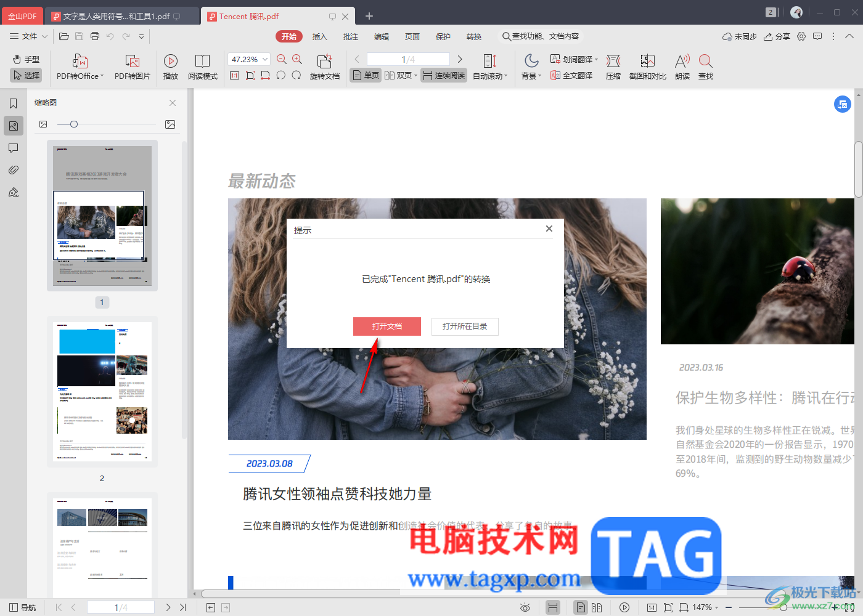Adjust the thumbnail size slider

[x=74, y=124]
